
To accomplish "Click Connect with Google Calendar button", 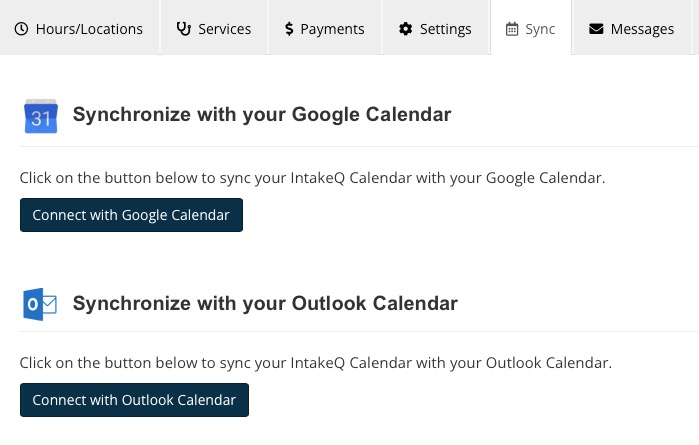I will pos(132,215).
